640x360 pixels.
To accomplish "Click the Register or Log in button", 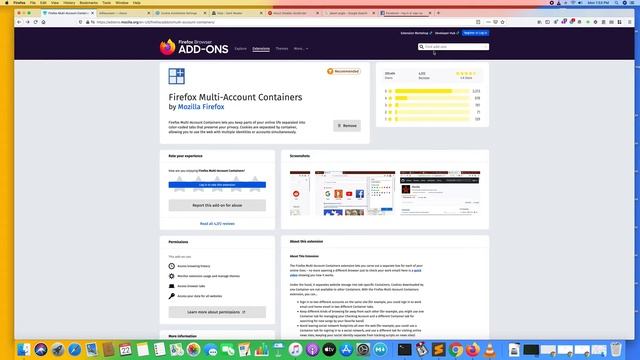I will 476,33.
